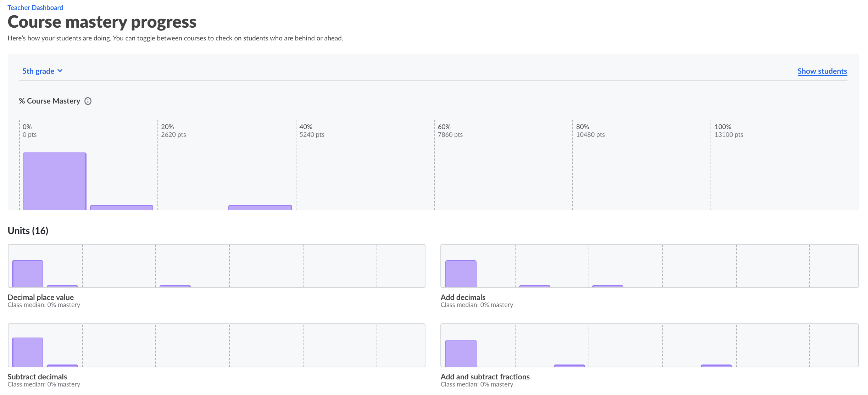Click tallest bar in Subtract decimals chart

[x=28, y=352]
